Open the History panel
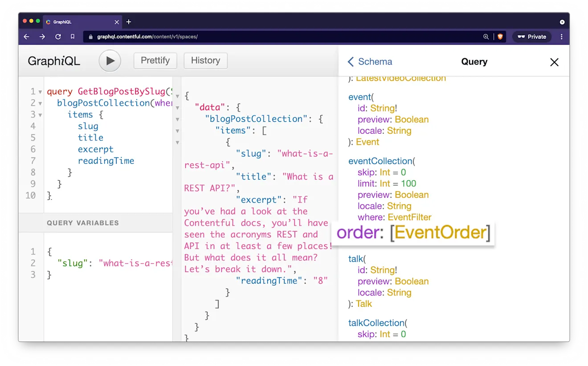Screen dimensions: 588x366 tap(205, 61)
